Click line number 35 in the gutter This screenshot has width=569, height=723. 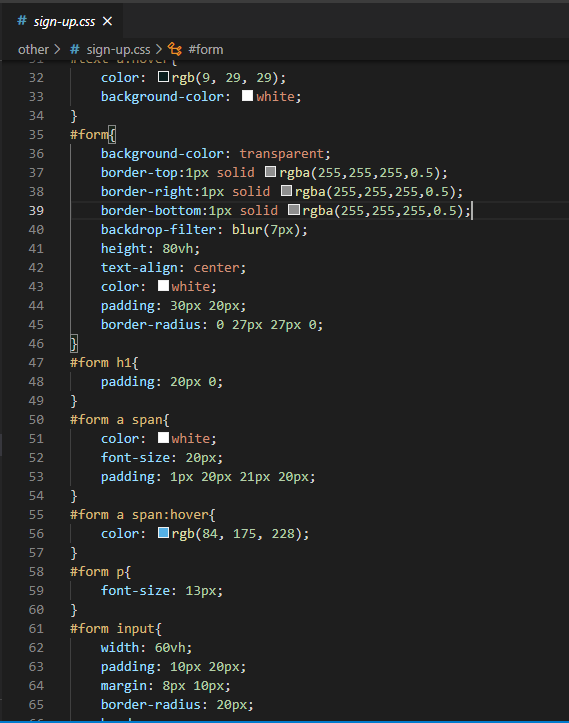[36, 135]
